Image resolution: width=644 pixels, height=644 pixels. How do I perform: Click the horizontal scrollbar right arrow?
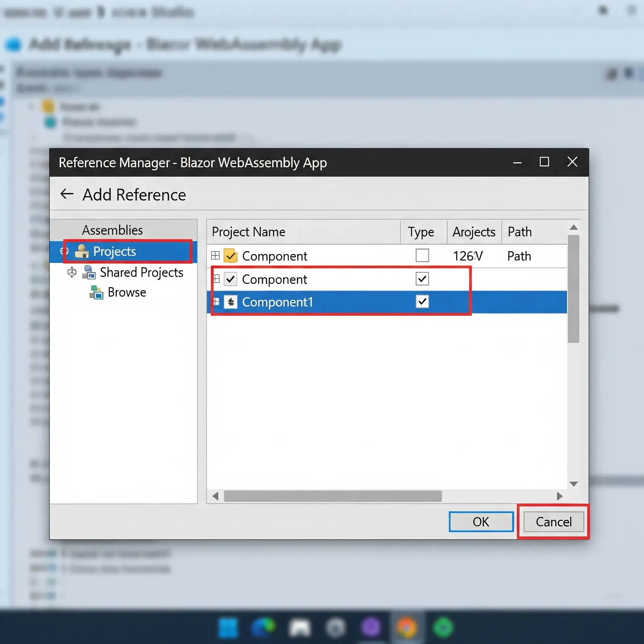pyautogui.click(x=560, y=496)
